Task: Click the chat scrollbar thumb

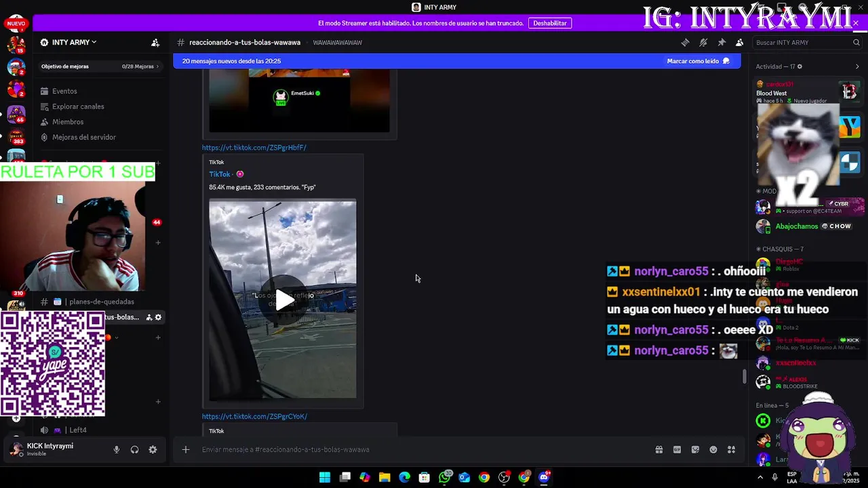Action: pyautogui.click(x=744, y=377)
